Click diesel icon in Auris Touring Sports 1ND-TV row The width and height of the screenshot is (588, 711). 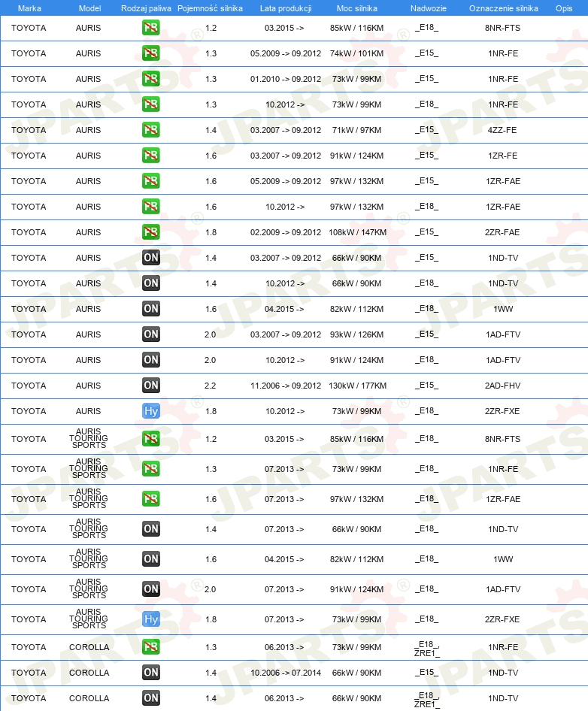pyautogui.click(x=151, y=529)
